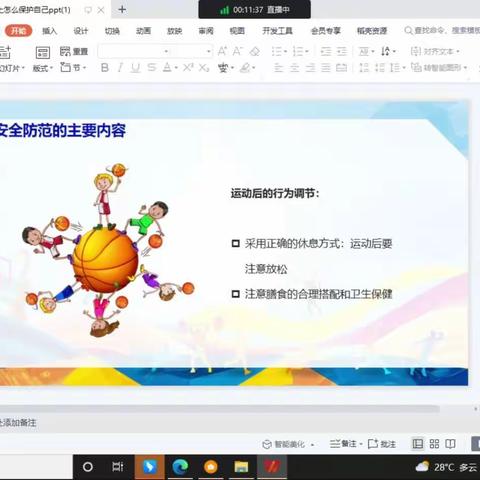
Task: Open the orange app icon on taskbar
Action: click(x=211, y=467)
